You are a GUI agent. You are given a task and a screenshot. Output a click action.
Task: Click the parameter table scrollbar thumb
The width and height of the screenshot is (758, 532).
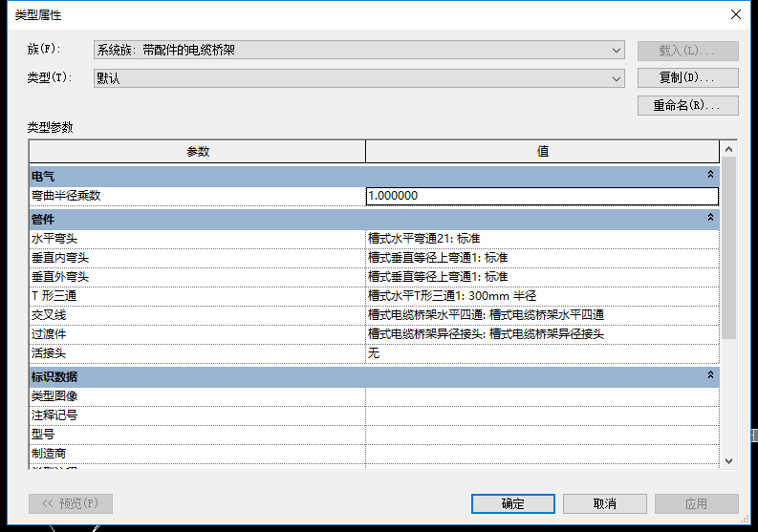tap(729, 247)
